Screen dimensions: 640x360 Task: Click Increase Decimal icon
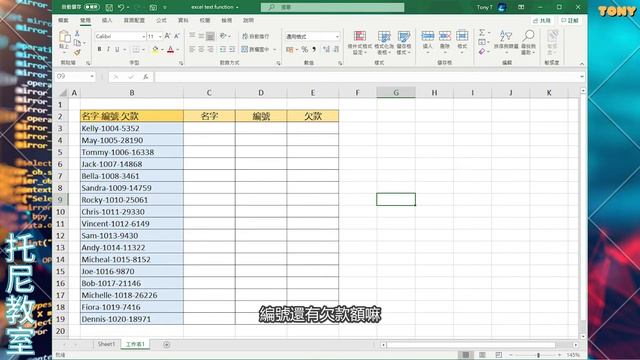click(x=327, y=49)
